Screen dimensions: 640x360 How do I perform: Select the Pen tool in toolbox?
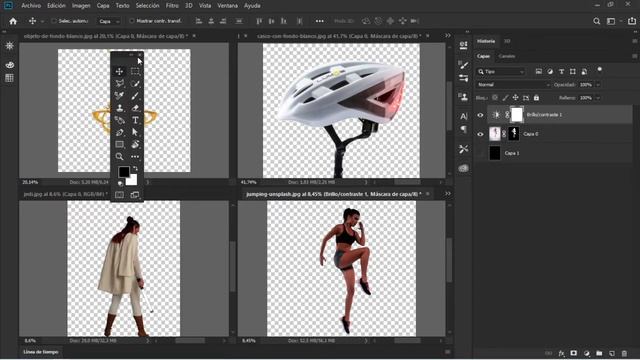(x=119, y=132)
